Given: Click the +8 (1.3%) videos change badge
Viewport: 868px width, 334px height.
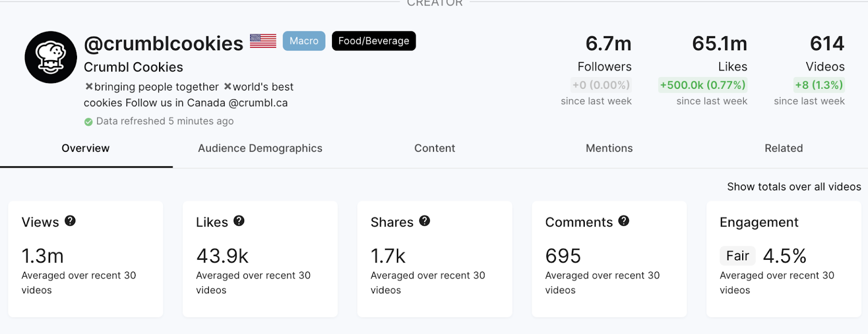Looking at the screenshot, I should tap(819, 85).
